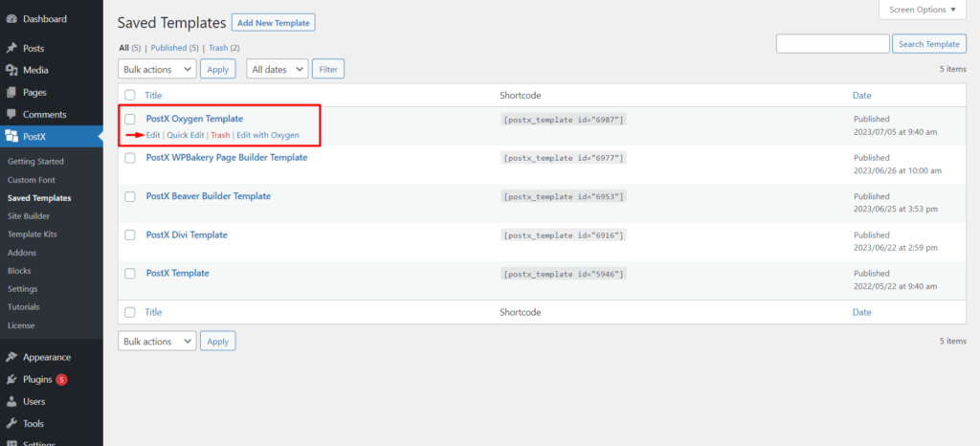Click the Posts pushpin icon
The width and height of the screenshot is (980, 446).
pos(11,48)
